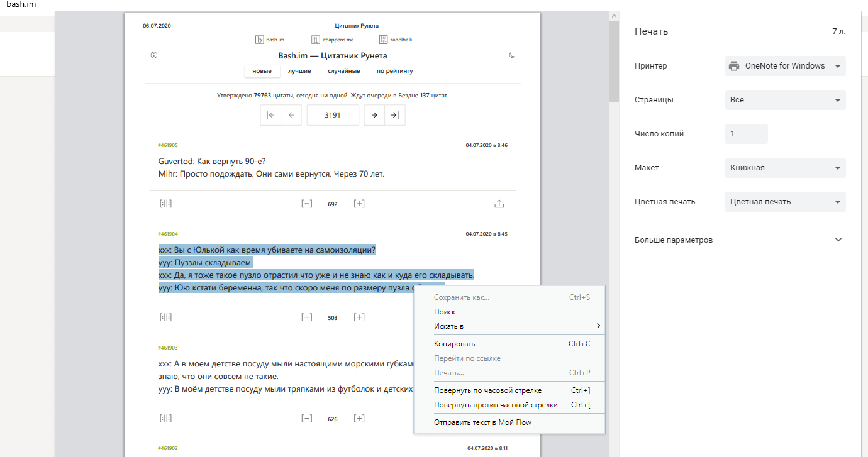Image resolution: width=868 pixels, height=457 pixels.
Task: Click the info icon left of title
Action: click(154, 55)
